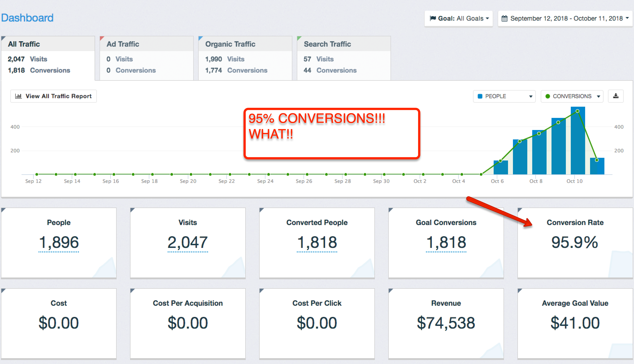This screenshot has height=364, width=634.
Task: Click the Oct 11 conversion data point
Action: (597, 160)
